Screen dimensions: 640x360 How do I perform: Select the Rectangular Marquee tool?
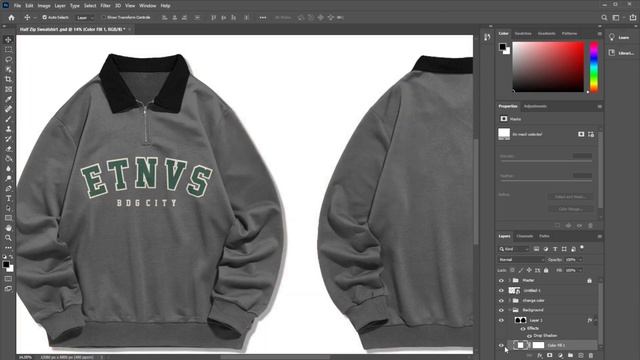[x=8, y=49]
